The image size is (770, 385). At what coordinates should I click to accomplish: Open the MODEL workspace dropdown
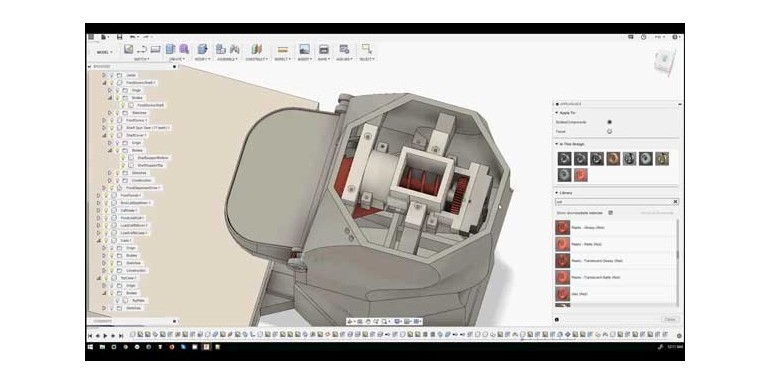coord(105,52)
